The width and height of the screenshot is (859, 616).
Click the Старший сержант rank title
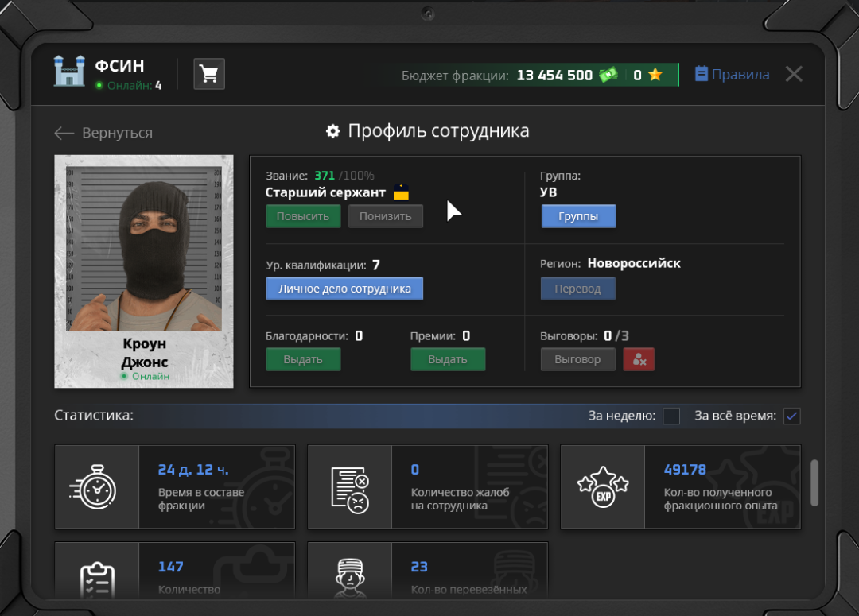pos(325,192)
